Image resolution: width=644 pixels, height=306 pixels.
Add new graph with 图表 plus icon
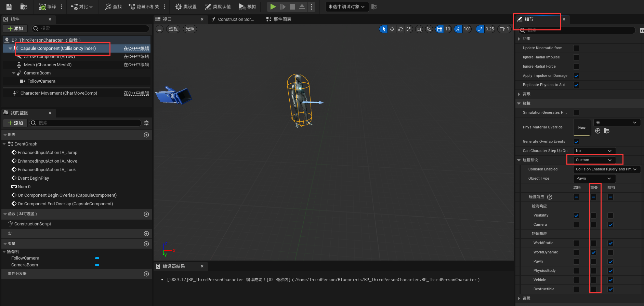(146, 135)
